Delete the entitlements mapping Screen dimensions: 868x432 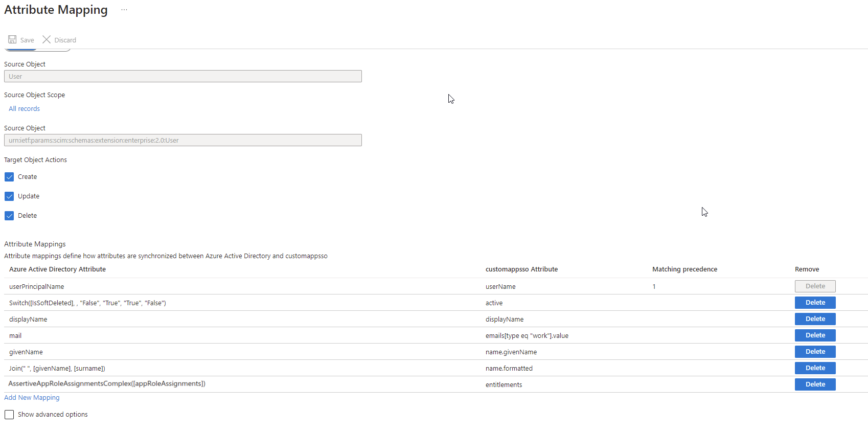(815, 384)
